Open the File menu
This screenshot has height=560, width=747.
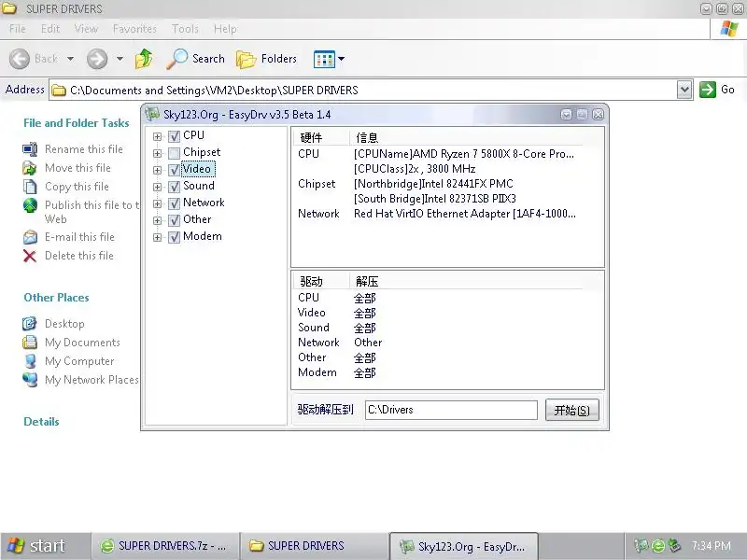(17, 29)
